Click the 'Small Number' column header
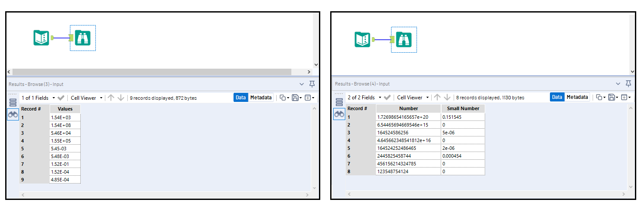Viewport: 644px width, 209px height. click(x=463, y=108)
